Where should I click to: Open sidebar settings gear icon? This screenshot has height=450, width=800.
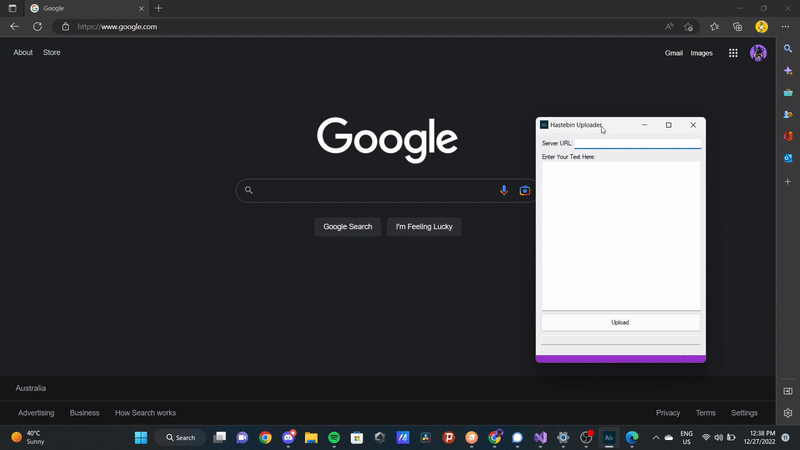point(788,413)
